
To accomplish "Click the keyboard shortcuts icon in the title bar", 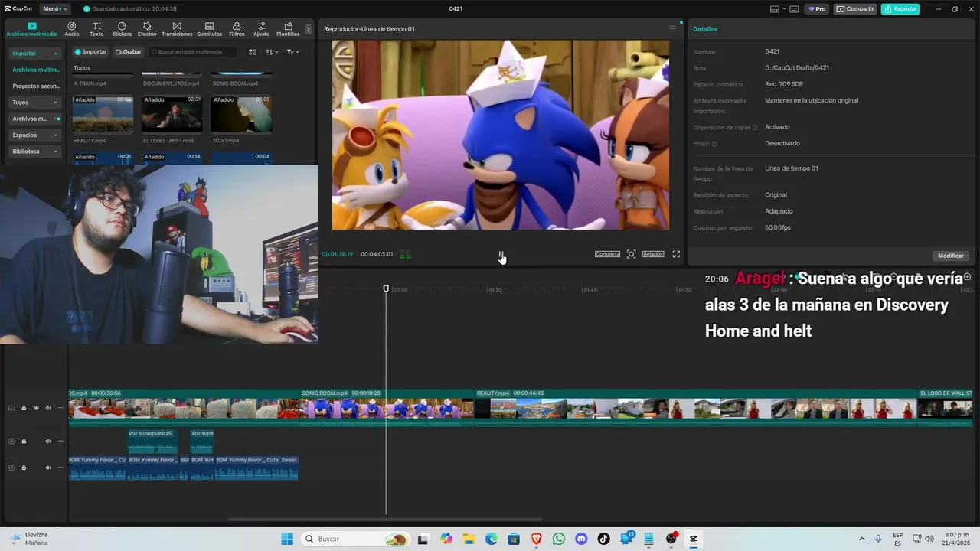I will pyautogui.click(x=795, y=9).
